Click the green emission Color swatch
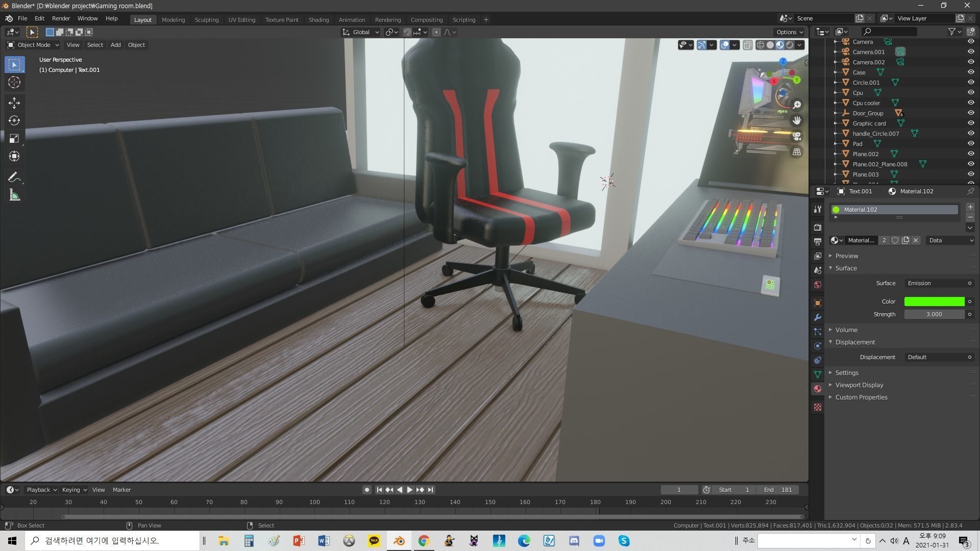Image resolution: width=980 pixels, height=551 pixels. pos(934,302)
